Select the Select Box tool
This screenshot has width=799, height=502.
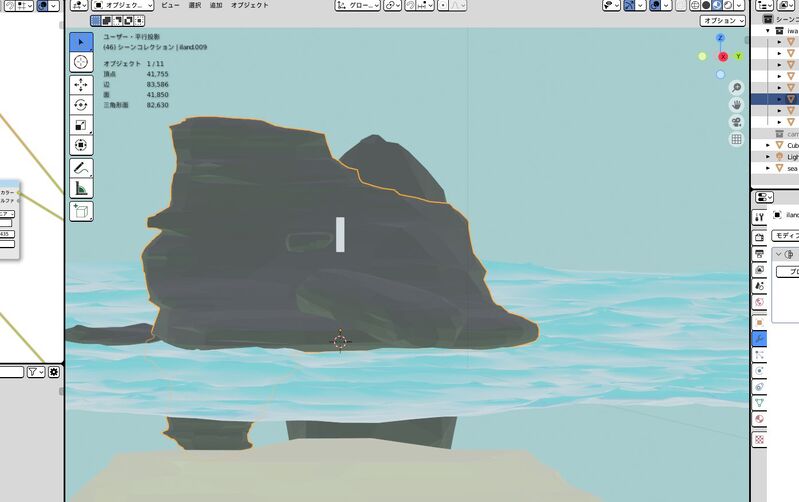pyautogui.click(x=81, y=42)
